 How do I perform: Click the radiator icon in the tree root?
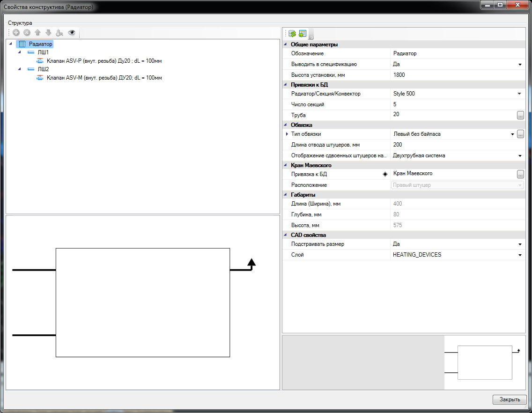pyautogui.click(x=22, y=44)
